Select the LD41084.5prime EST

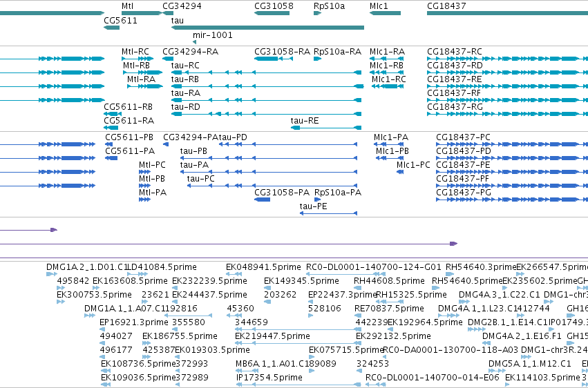point(137,274)
